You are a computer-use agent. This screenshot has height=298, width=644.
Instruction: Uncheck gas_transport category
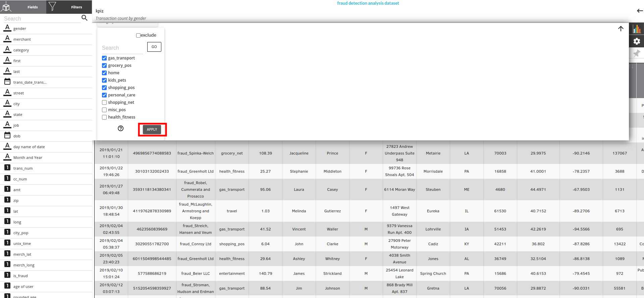[x=104, y=58]
